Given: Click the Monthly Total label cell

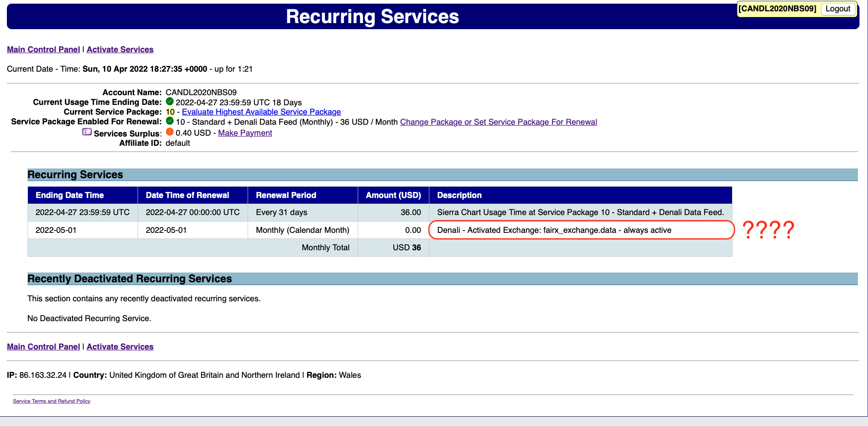Looking at the screenshot, I should pos(193,247).
